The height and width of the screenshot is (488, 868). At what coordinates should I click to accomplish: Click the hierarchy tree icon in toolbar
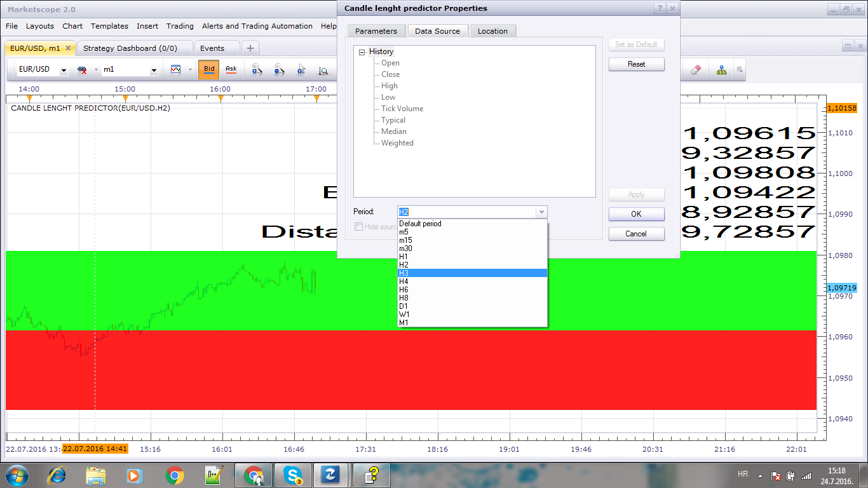click(x=721, y=70)
